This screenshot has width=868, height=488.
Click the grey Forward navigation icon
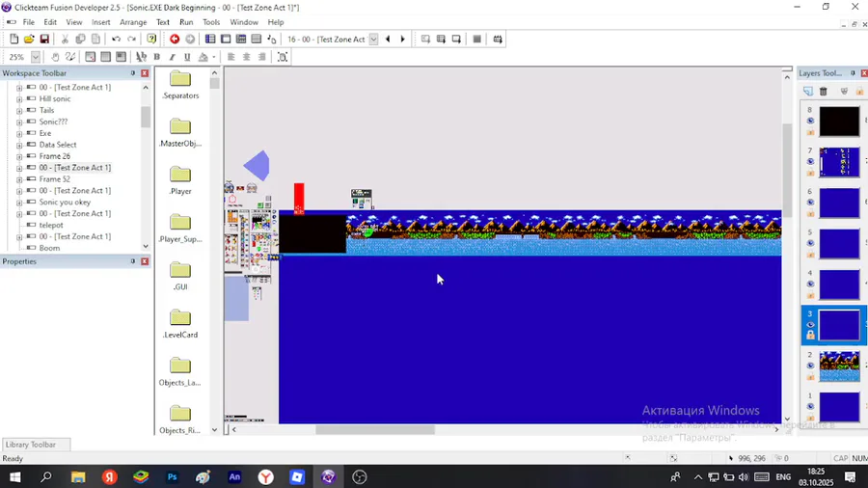point(190,40)
